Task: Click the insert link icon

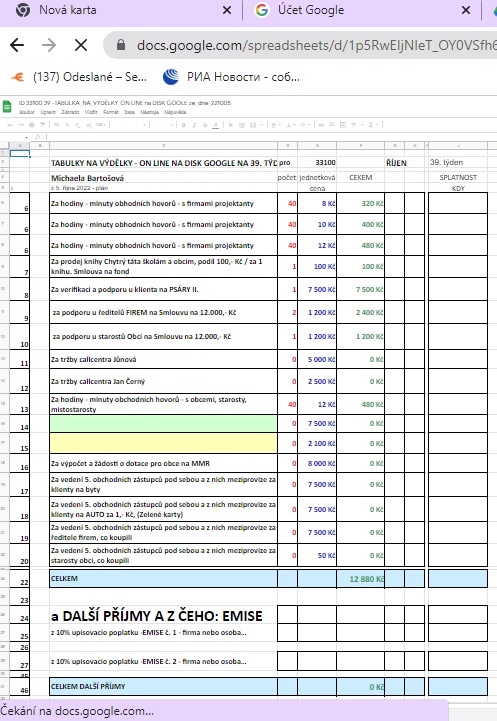Action: pos(320,125)
